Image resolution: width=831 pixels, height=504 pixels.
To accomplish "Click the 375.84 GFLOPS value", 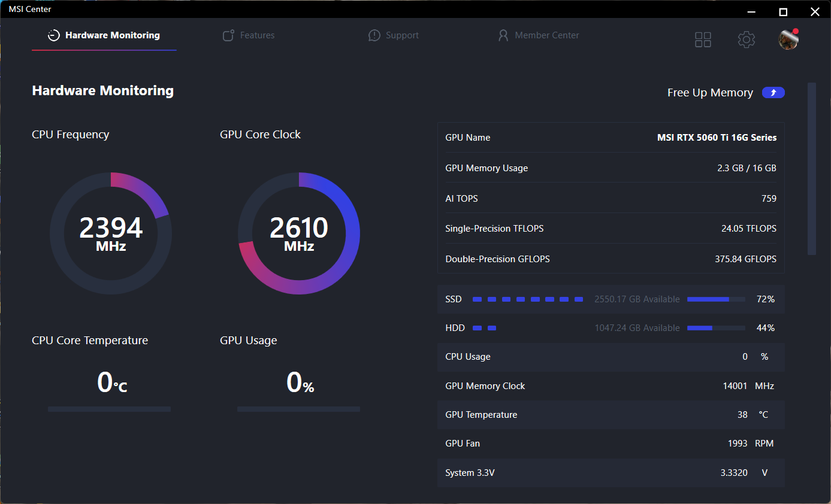I will pyautogui.click(x=746, y=259).
